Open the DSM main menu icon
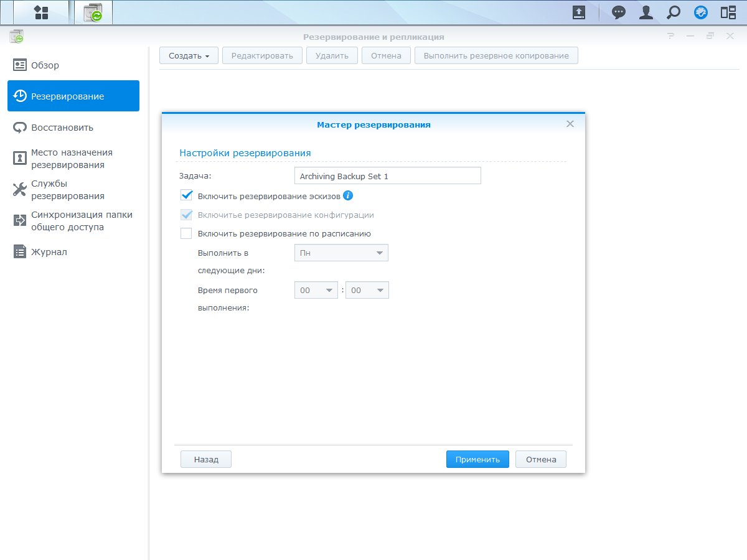This screenshot has height=560, width=747. [41, 12]
